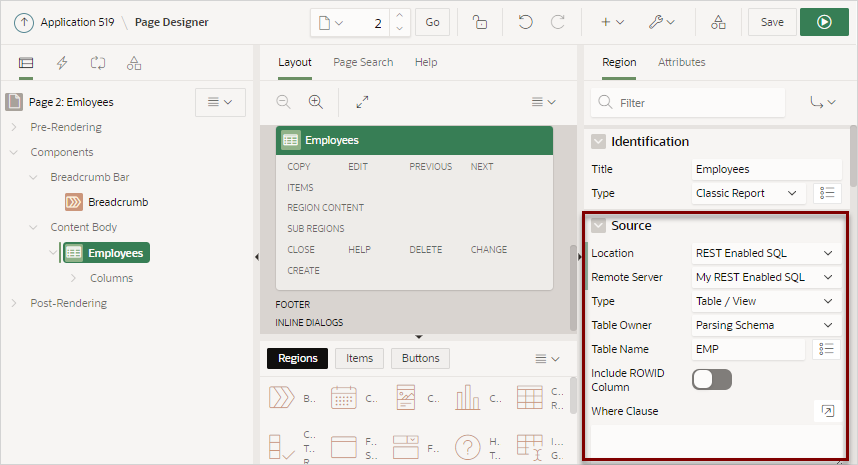858x465 pixels.
Task: Pick the Calendar region gallery icon
Action: click(x=344, y=398)
